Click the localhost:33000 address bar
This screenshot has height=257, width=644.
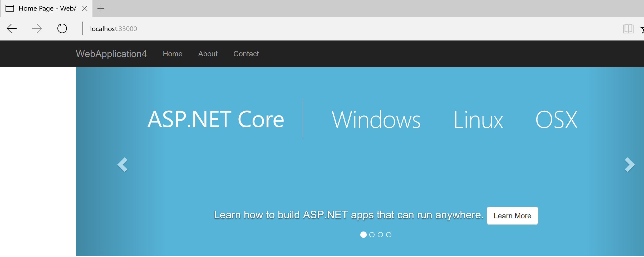point(114,29)
